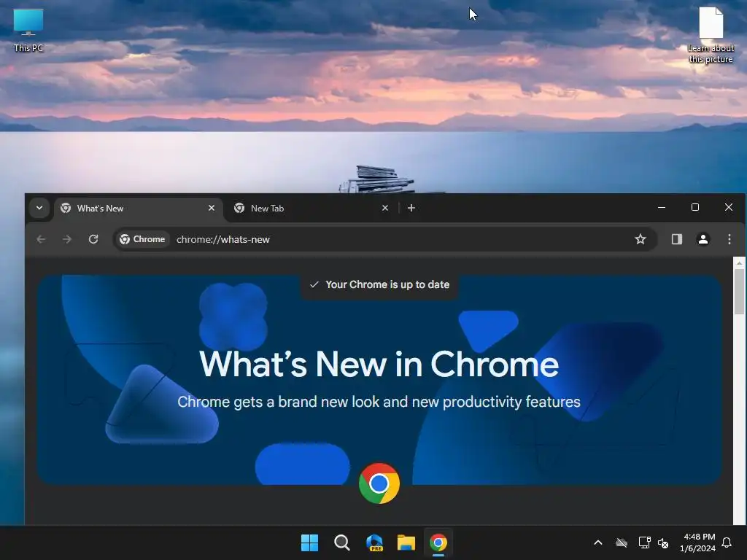
Task: Click the Chrome taskbar icon
Action: [438, 542]
